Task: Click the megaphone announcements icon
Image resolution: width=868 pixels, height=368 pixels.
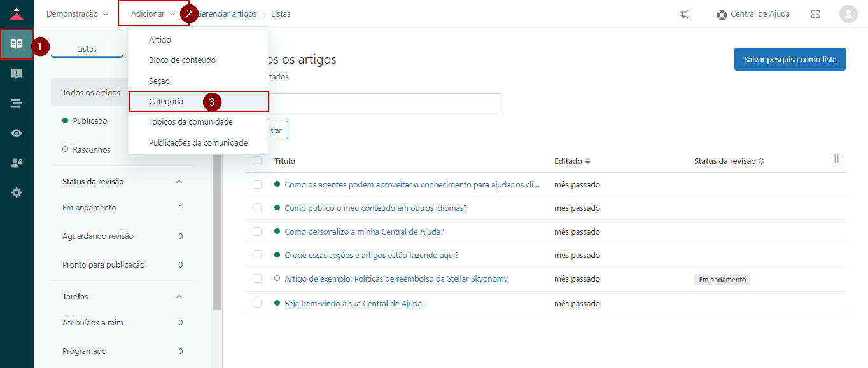Action: point(685,14)
